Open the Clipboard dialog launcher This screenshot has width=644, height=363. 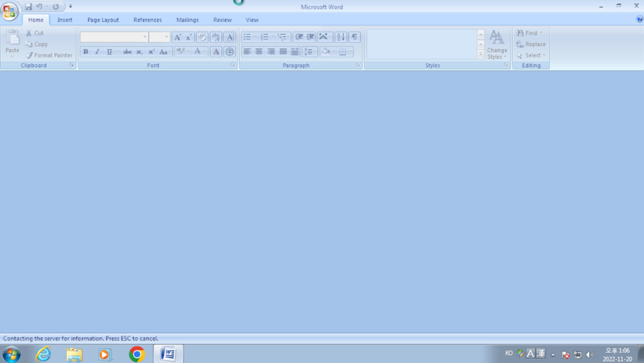(x=72, y=65)
